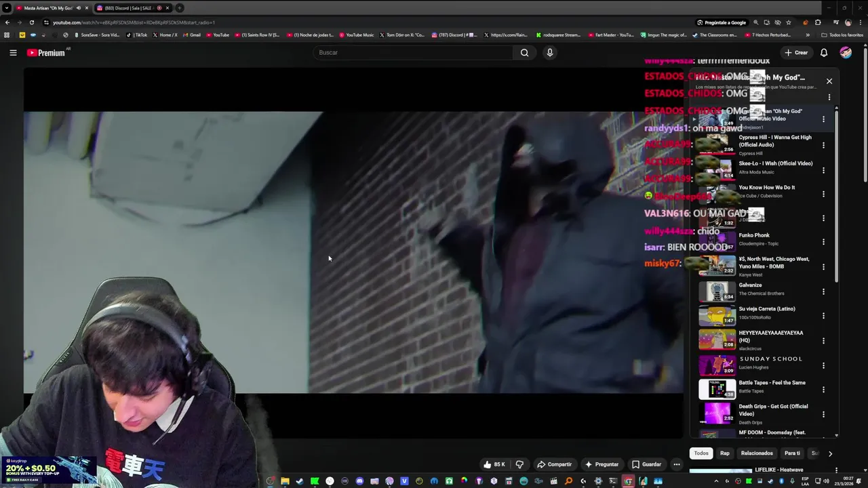Viewport: 868px width, 488px height.
Task: Start voice search with microphone icon
Action: [550, 52]
